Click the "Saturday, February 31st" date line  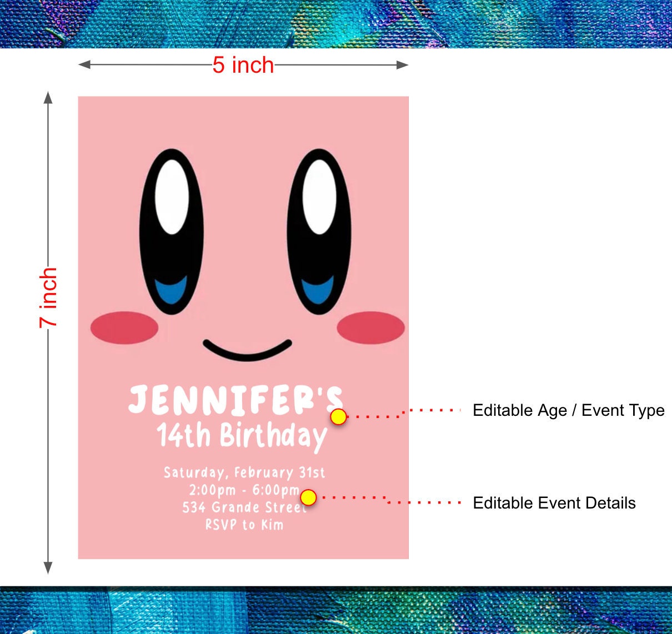[x=244, y=472]
